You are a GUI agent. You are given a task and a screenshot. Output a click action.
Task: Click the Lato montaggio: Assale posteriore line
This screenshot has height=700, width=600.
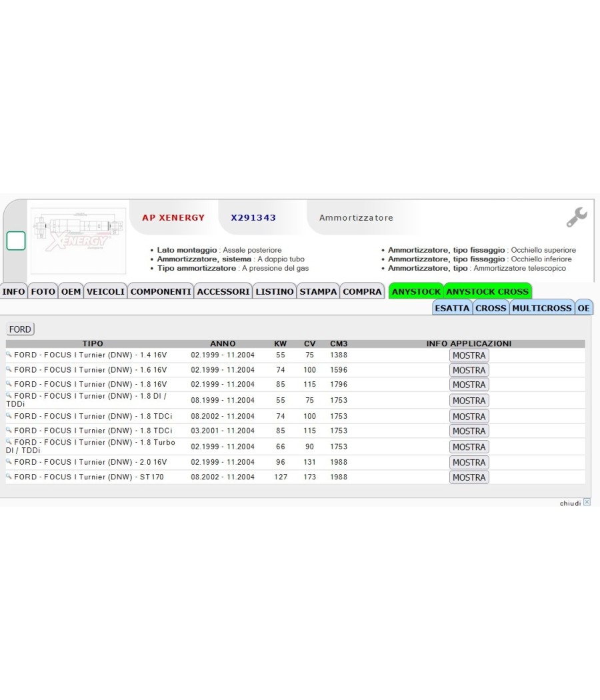pos(219,250)
